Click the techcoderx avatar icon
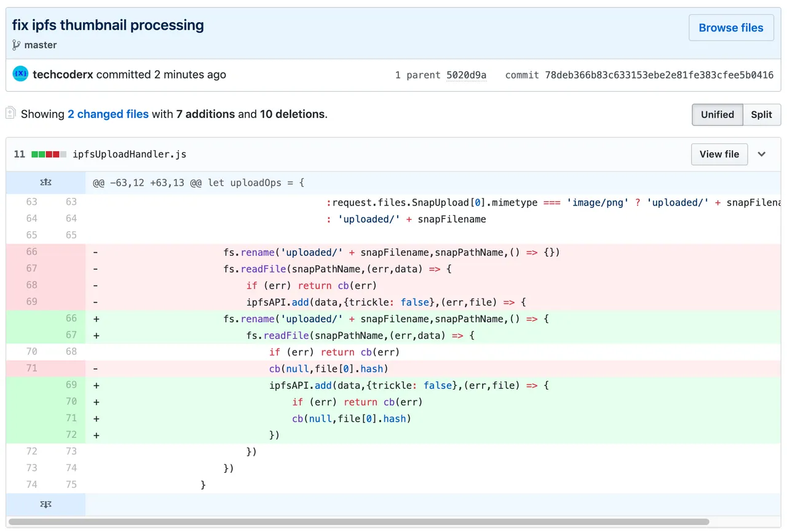Viewport: 787px width, 532px height. (20, 74)
